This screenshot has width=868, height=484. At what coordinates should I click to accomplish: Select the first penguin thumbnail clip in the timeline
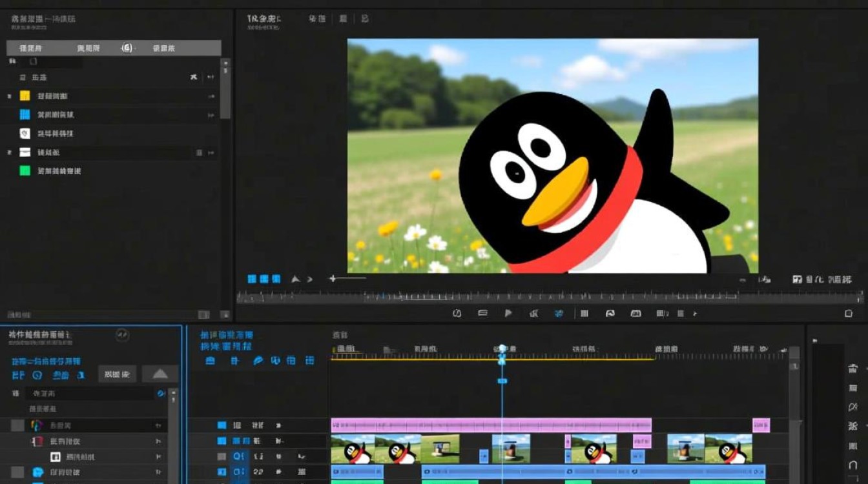point(353,449)
